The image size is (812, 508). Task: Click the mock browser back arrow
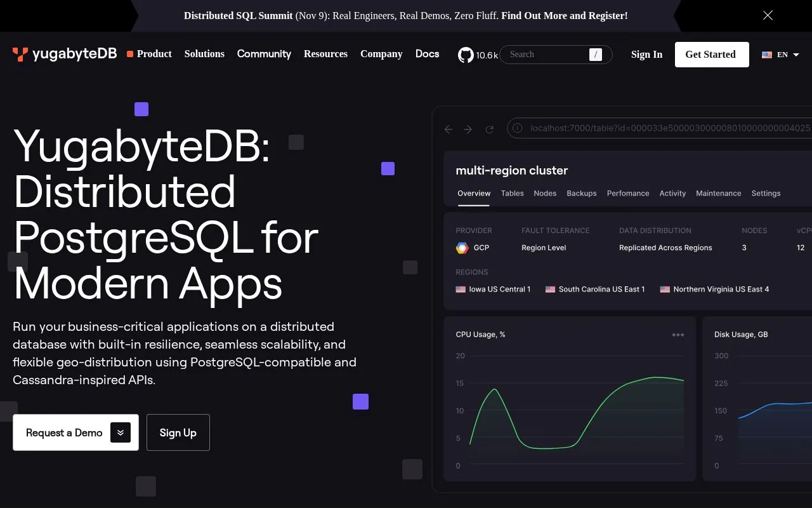449,130
